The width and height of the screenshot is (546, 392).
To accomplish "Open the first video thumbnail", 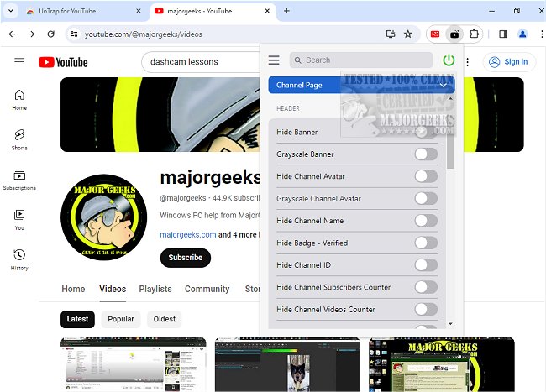I will click(134, 364).
